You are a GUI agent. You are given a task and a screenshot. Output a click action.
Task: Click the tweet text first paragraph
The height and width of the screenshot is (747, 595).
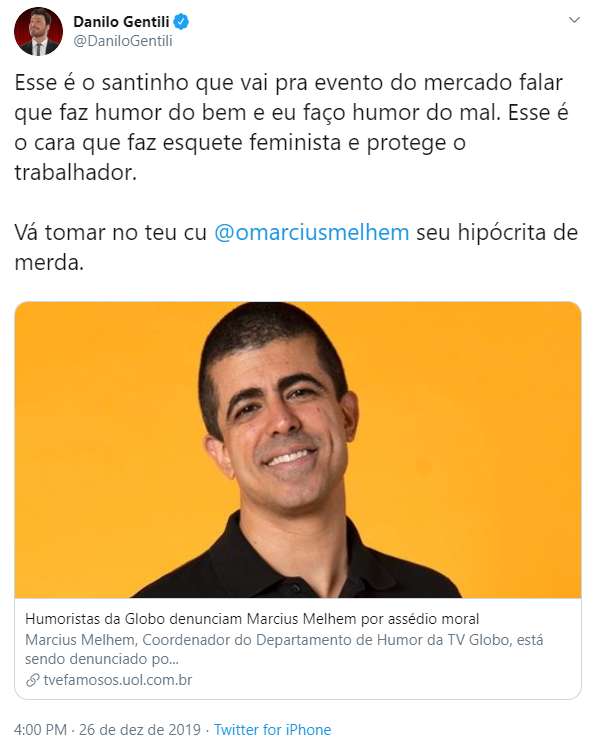point(292,128)
